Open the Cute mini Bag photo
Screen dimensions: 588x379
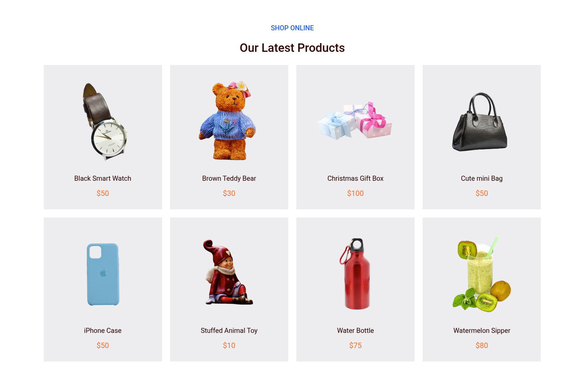[x=480, y=122]
